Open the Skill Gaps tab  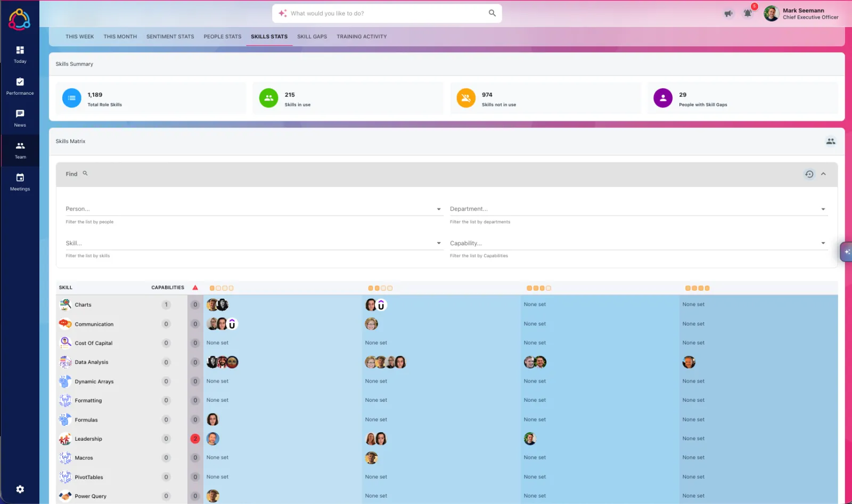[312, 37]
